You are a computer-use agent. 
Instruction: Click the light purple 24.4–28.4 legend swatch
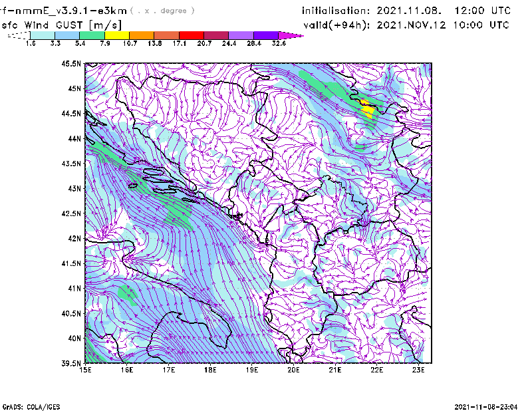241,35
